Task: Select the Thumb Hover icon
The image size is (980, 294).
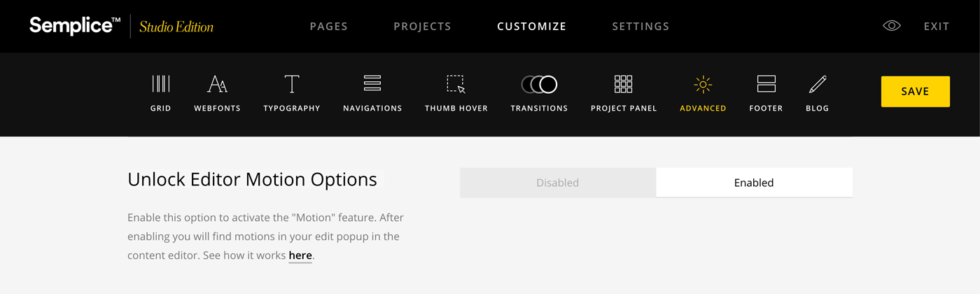Action: click(456, 85)
